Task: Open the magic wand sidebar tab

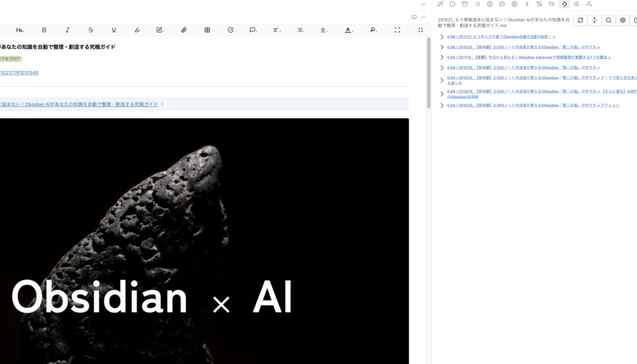Action: point(440,4)
